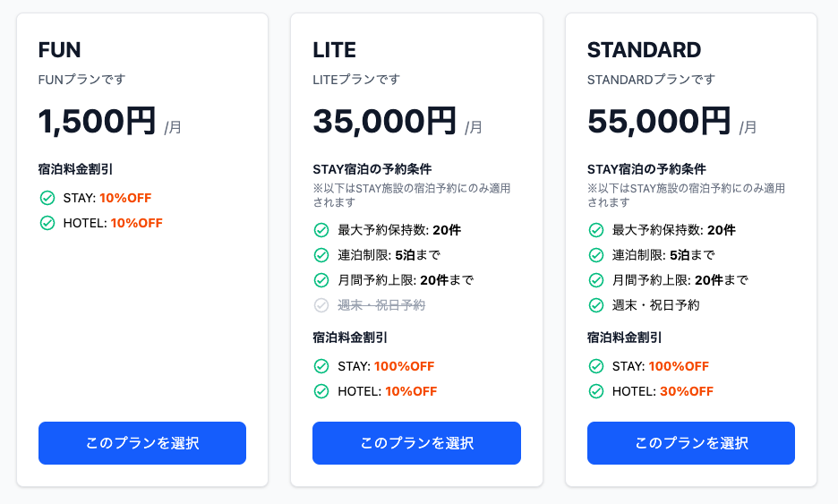Click STANDARD check icon for 週末・祝日予約

pos(596,305)
